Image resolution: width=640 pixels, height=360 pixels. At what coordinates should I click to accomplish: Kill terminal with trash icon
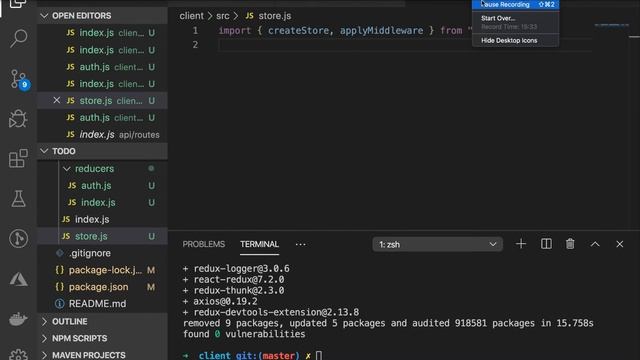tap(570, 244)
